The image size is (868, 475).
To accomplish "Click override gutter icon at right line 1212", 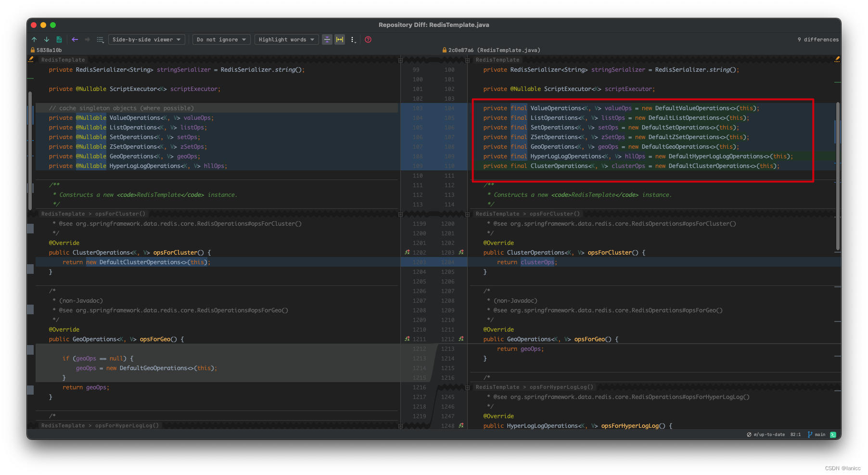I will (x=461, y=339).
